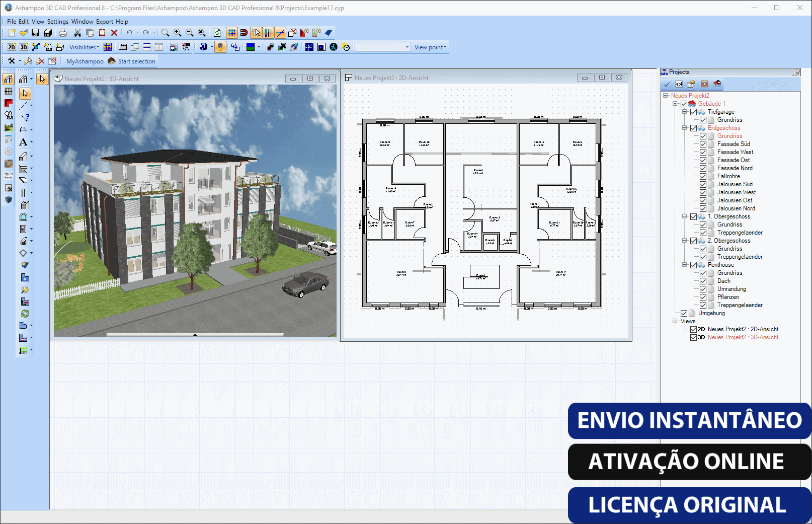The image size is (812, 524).
Task: Open the Edit menu
Action: [x=24, y=22]
